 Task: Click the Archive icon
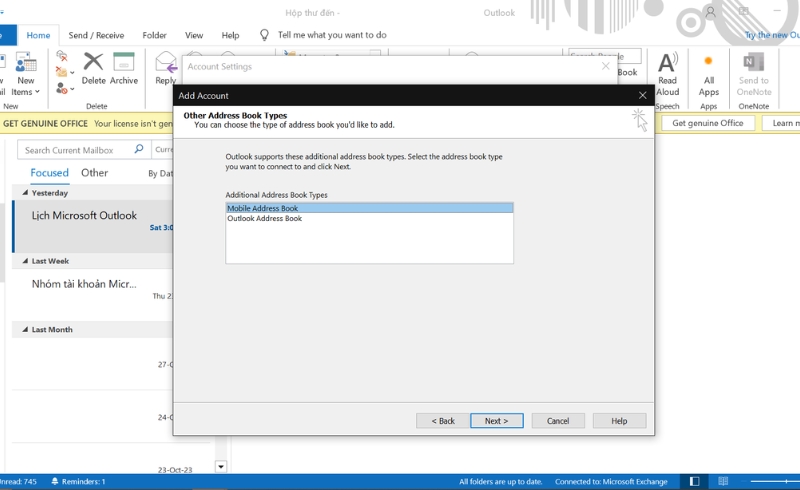coord(123,62)
